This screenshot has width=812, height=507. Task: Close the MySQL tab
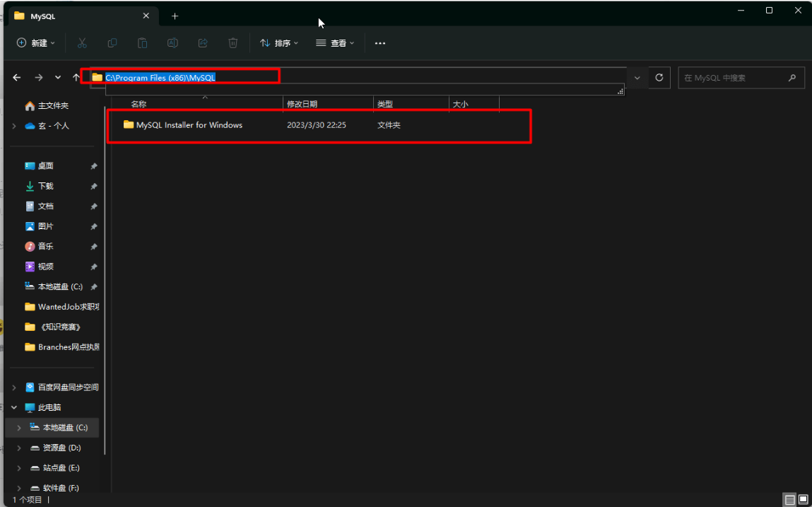146,16
